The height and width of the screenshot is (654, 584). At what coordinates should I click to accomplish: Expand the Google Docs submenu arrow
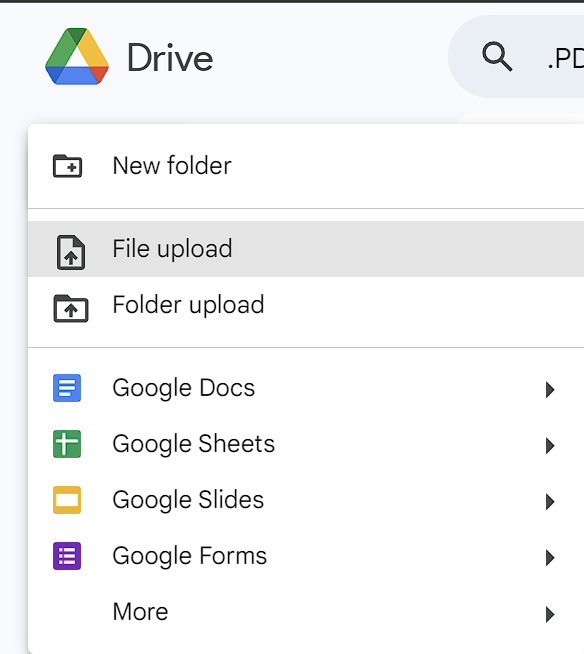tap(550, 390)
